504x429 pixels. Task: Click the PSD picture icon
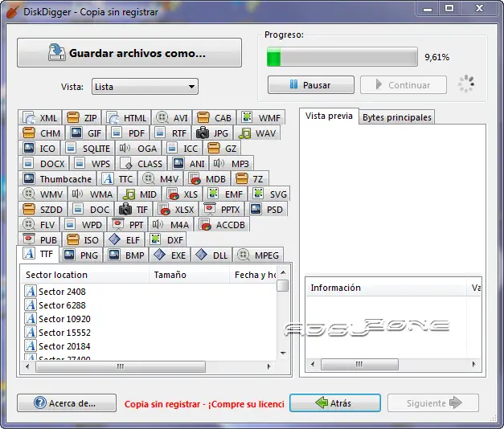[256, 209]
